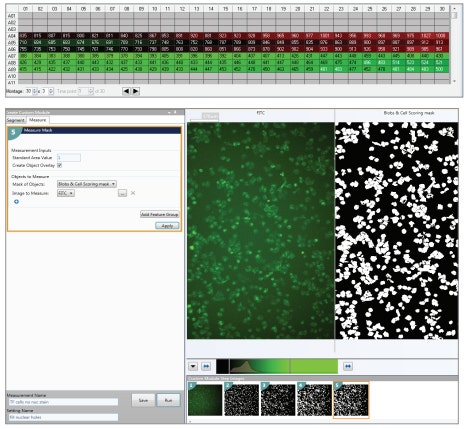This screenshot has height=429, width=468.
Task: Add another image to measure with plus icon
Action: pos(16,202)
